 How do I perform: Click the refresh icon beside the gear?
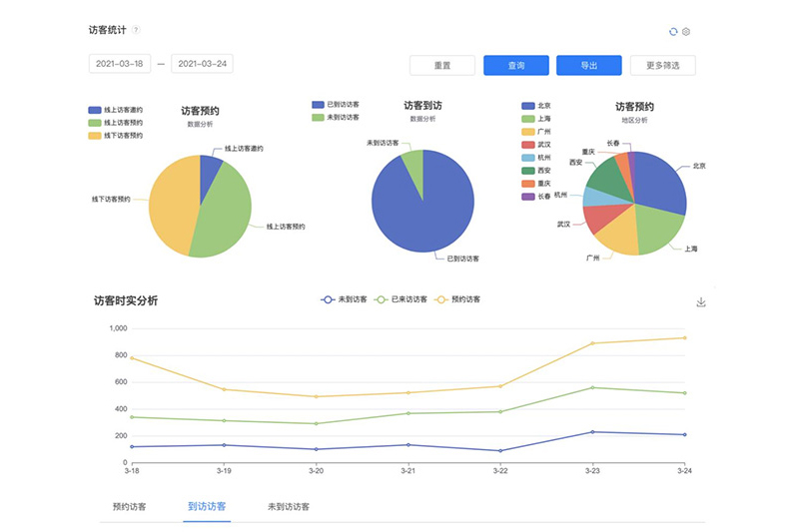(673, 32)
